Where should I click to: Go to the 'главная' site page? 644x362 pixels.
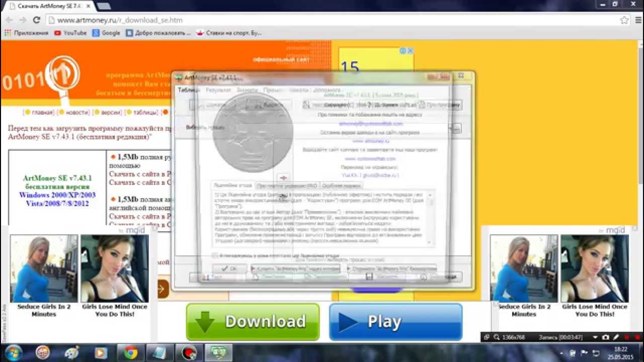[42, 112]
